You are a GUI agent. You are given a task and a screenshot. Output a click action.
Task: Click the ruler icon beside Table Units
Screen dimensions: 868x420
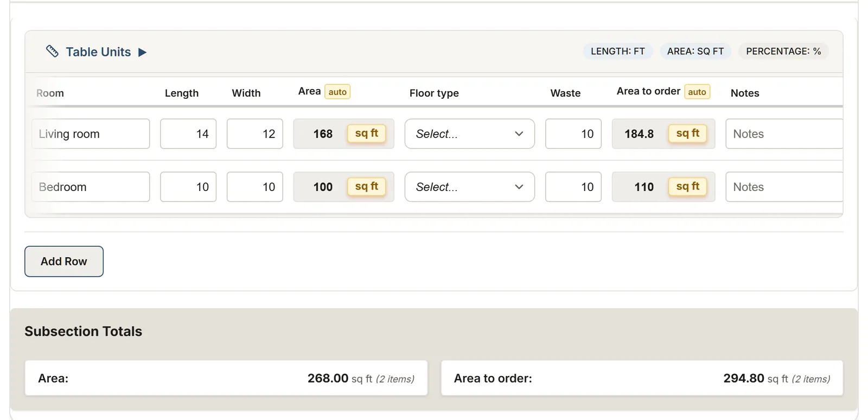(x=52, y=52)
